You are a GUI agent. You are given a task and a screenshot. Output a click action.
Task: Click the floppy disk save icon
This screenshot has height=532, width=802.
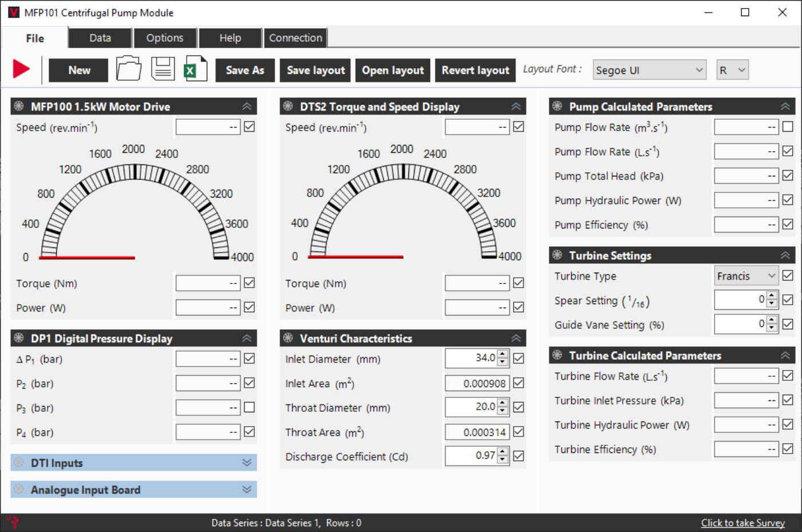coord(163,69)
